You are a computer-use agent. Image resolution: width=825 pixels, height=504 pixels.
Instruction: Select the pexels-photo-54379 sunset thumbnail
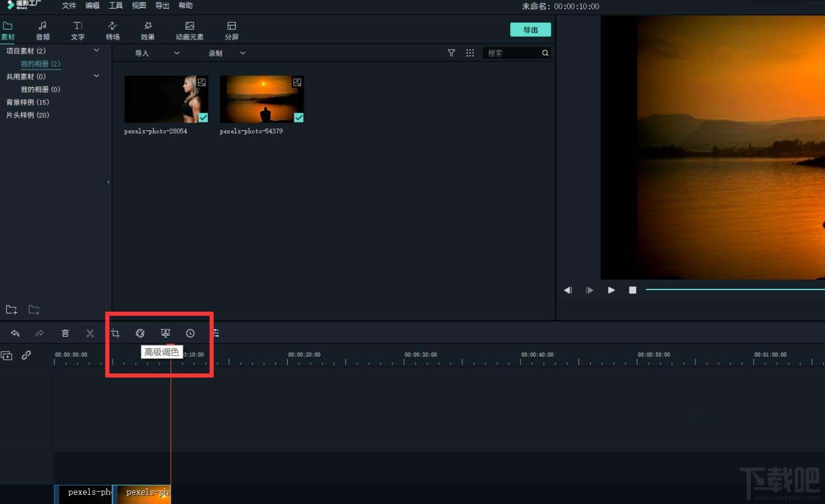point(262,99)
